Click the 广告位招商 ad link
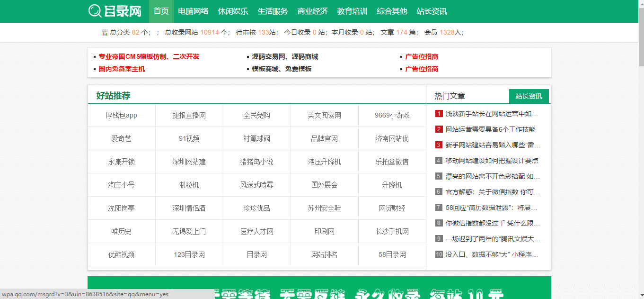 coord(422,56)
